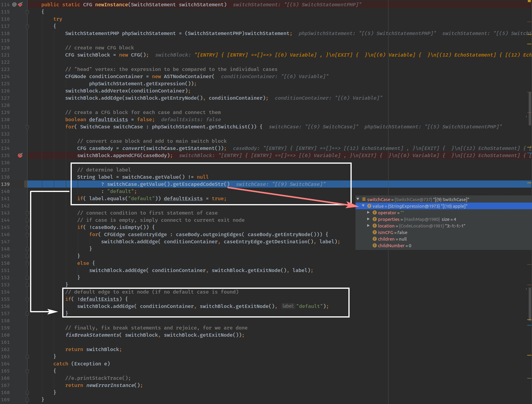Click the 'label:' parameter hint on line 156

[288, 306]
